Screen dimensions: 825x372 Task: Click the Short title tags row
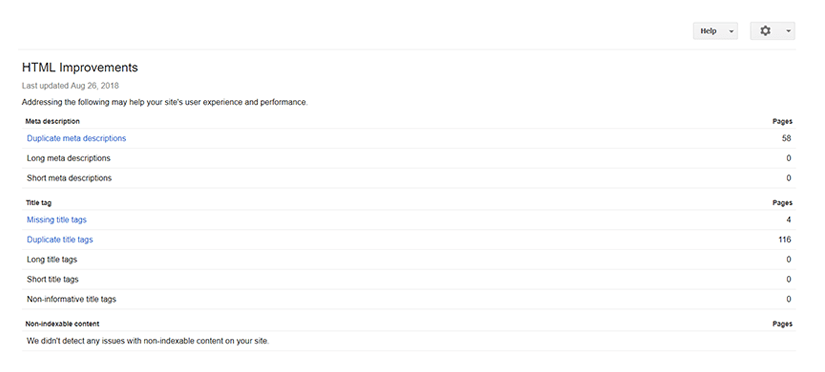click(409, 279)
